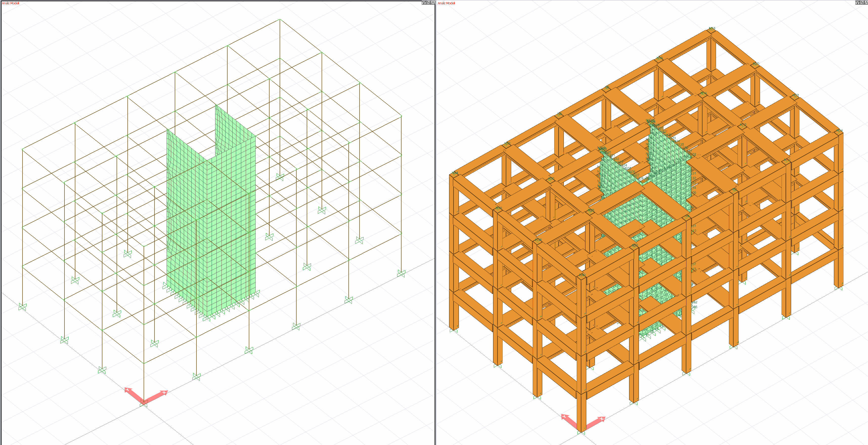This screenshot has width=868, height=445.
Task: Open the filter icon in right viewport
Action: [858, 3]
